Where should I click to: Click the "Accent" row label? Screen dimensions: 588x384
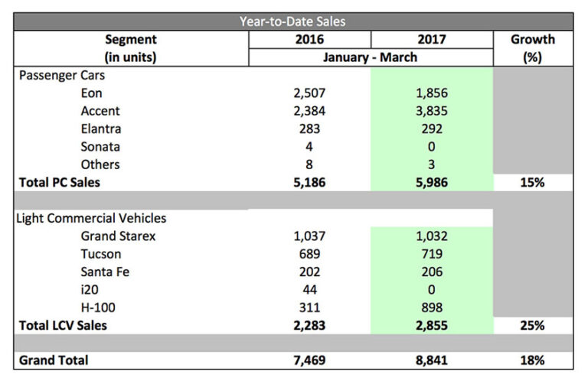(x=100, y=111)
